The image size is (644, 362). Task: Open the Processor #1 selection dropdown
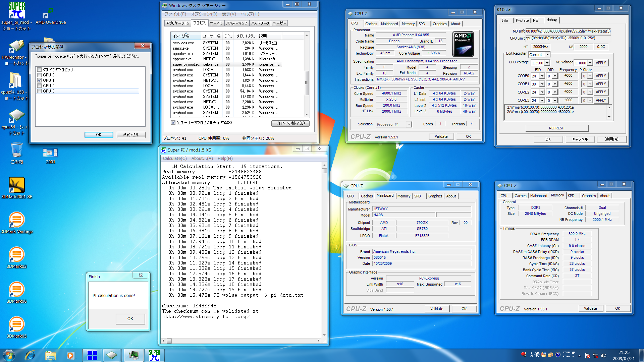[409, 124]
